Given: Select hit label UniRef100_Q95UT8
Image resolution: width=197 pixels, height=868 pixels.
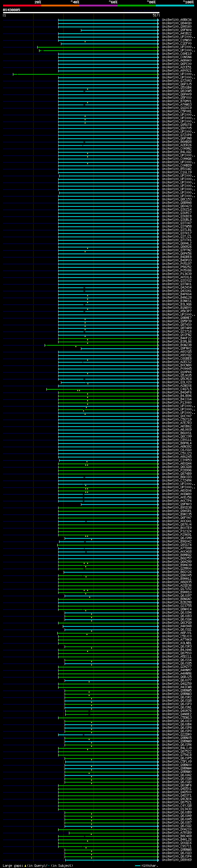Looking at the screenshot, I should coord(177,125).
